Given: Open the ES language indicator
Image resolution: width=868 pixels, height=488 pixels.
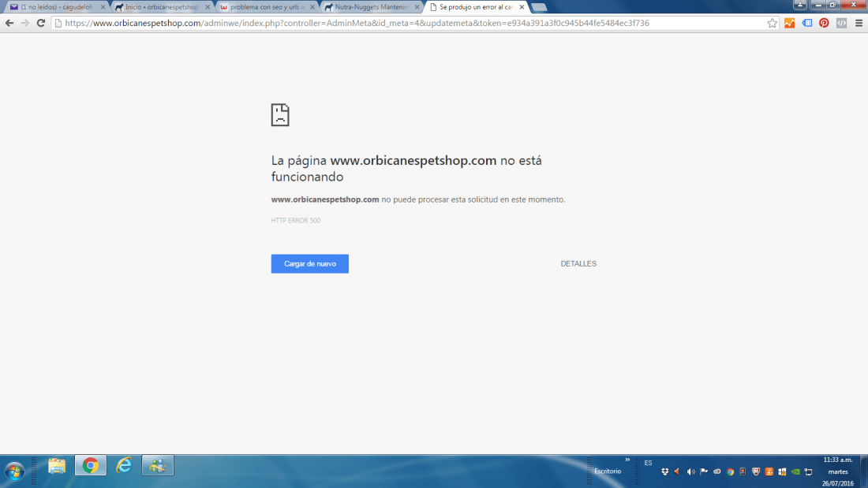Looking at the screenshot, I should (648, 463).
